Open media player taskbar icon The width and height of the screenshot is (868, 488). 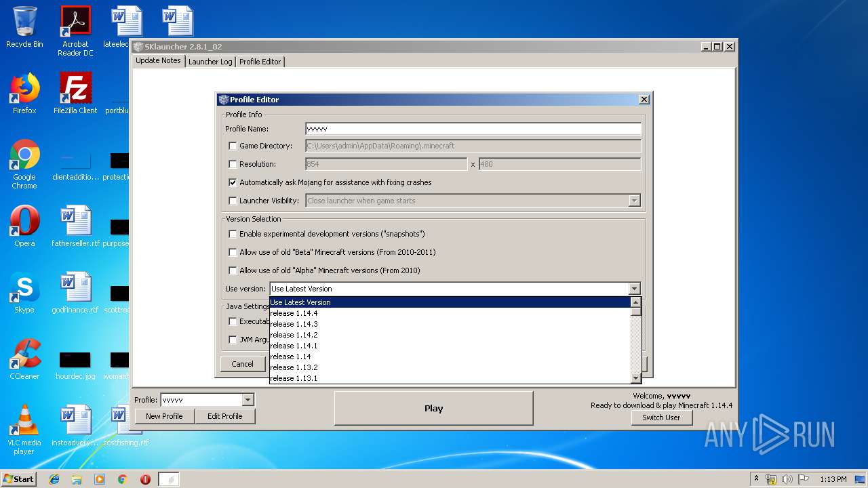(x=100, y=479)
